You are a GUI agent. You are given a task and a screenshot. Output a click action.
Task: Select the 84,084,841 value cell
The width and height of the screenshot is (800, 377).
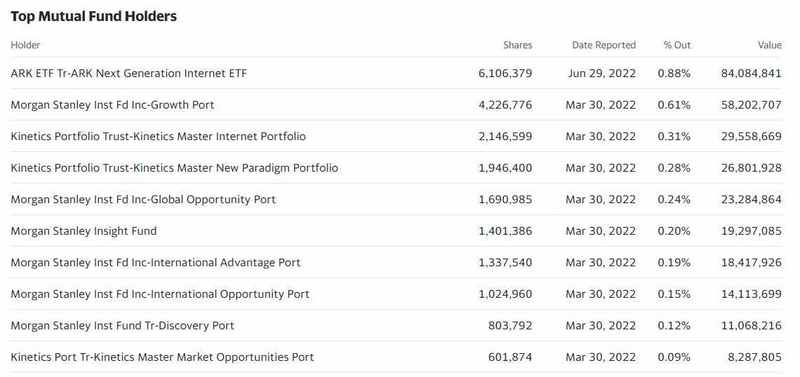point(751,73)
